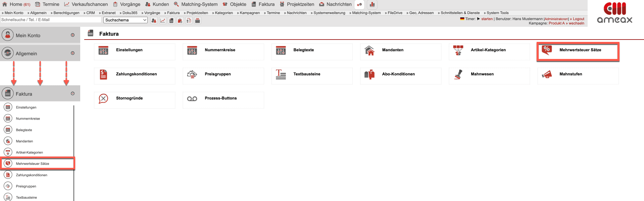Viewport: 644px width, 201px height.
Task: Click the sales chart quick-toolbar icon
Action: click(163, 20)
